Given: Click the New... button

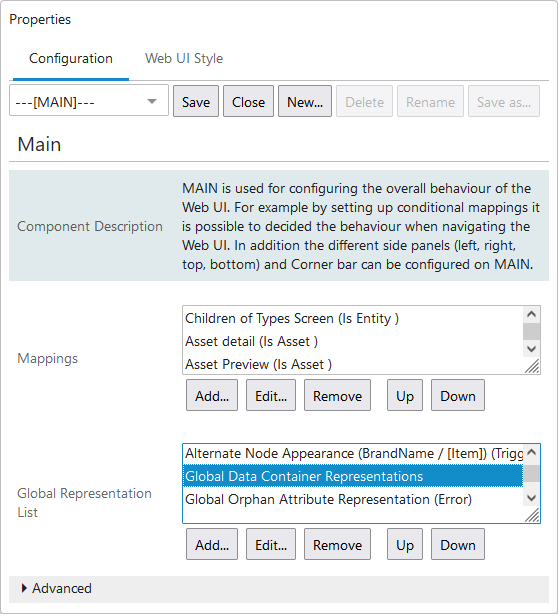Looking at the screenshot, I should coord(305,102).
